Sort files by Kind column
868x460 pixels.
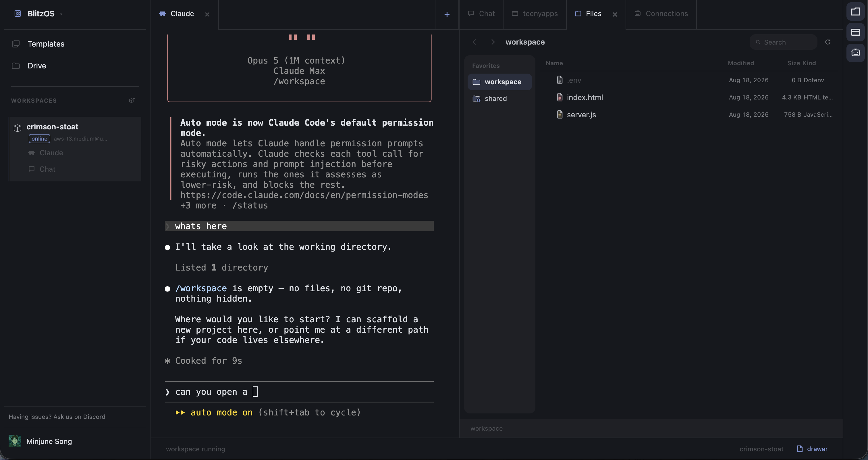(x=809, y=63)
